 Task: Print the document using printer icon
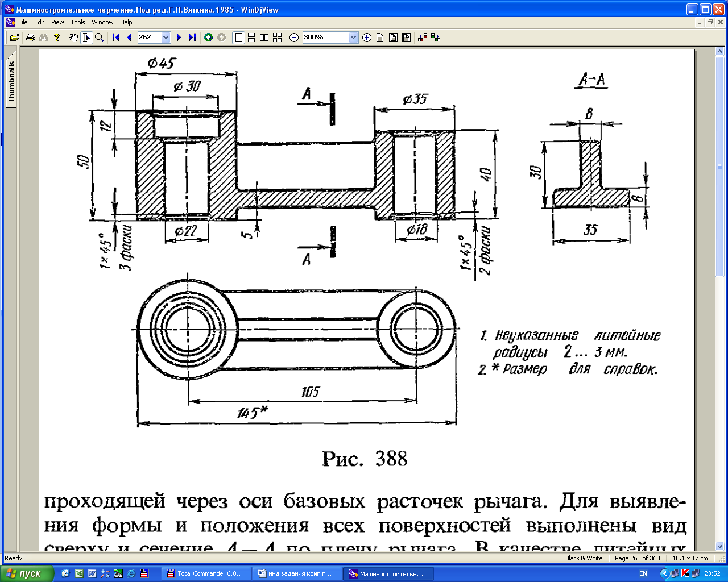point(31,38)
